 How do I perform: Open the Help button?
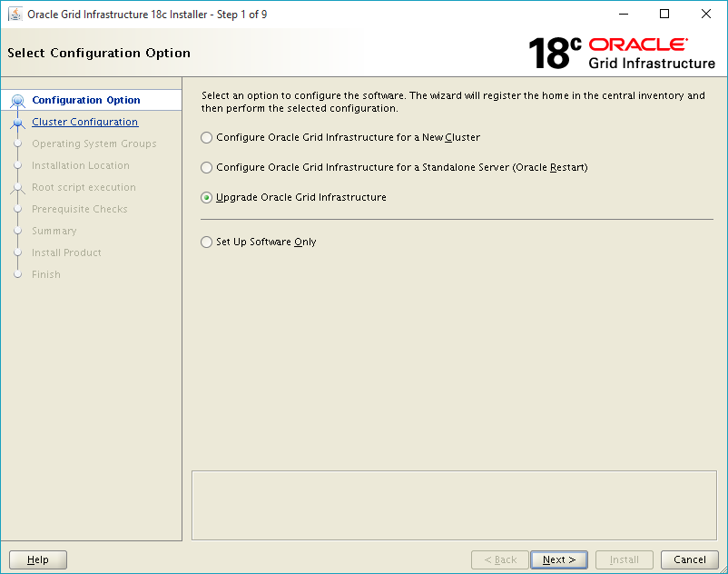[38, 559]
